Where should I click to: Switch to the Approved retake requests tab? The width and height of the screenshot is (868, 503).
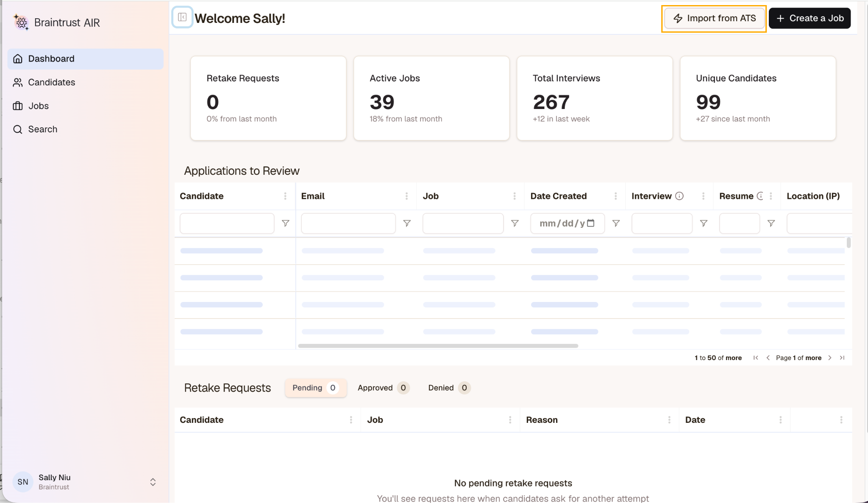pos(384,388)
